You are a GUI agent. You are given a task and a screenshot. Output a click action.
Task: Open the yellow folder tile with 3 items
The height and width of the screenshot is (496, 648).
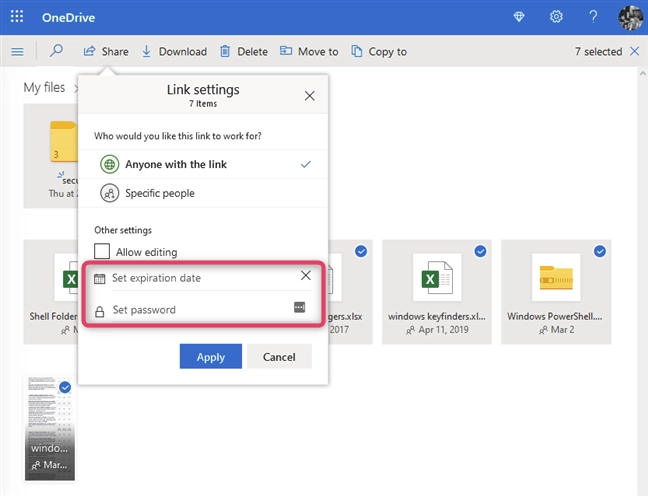(51, 156)
